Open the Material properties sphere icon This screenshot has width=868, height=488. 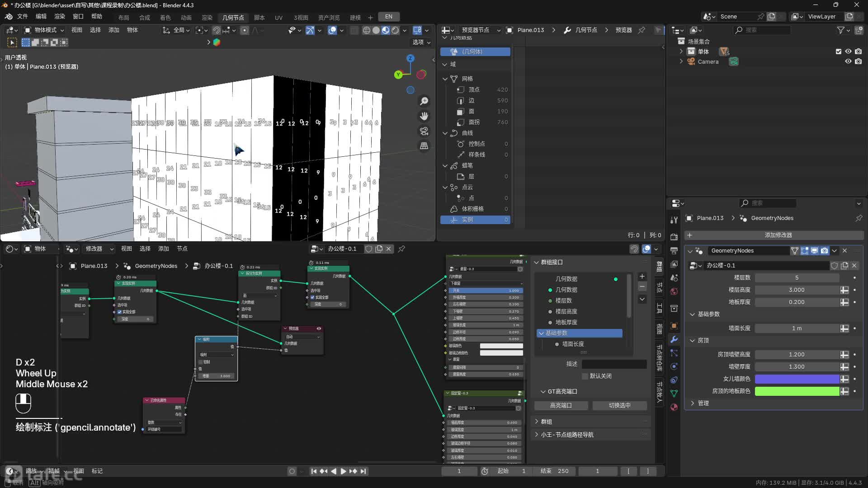point(674,407)
